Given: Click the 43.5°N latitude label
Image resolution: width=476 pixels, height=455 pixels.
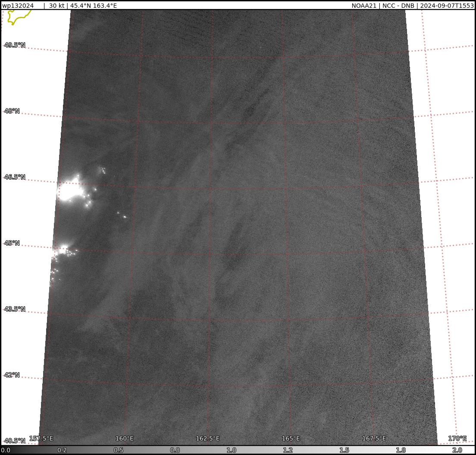Looking at the screenshot, I should pyautogui.click(x=15, y=309).
